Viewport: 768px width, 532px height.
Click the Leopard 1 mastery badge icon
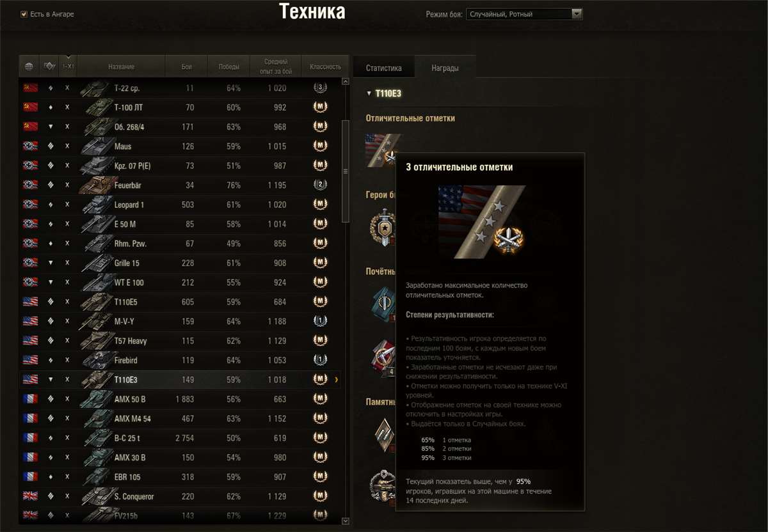(320, 205)
